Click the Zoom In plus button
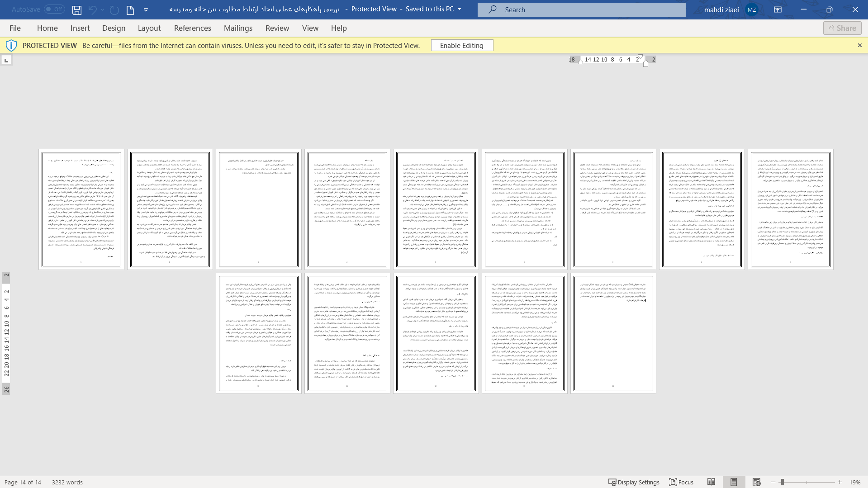The height and width of the screenshot is (488, 868). click(x=840, y=482)
